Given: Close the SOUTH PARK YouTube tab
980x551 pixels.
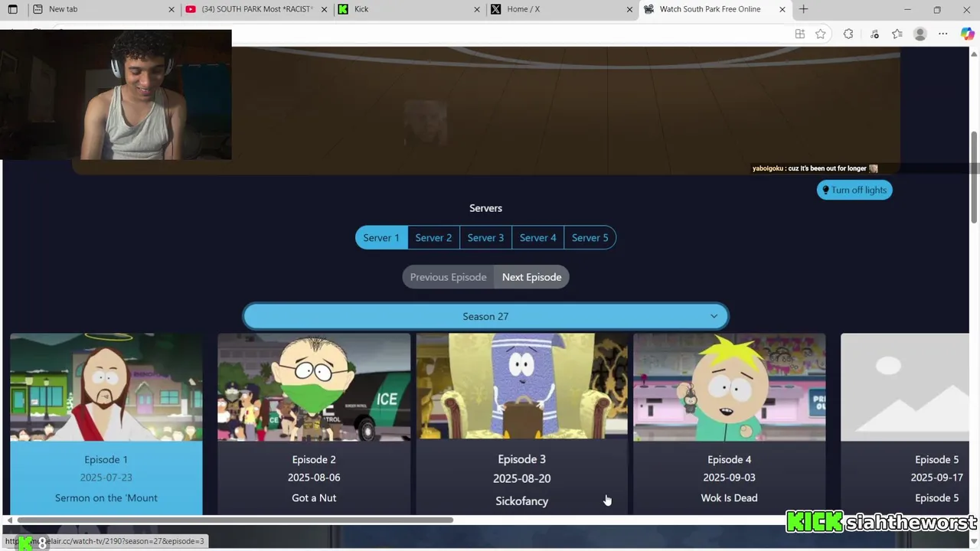Looking at the screenshot, I should click(x=325, y=9).
